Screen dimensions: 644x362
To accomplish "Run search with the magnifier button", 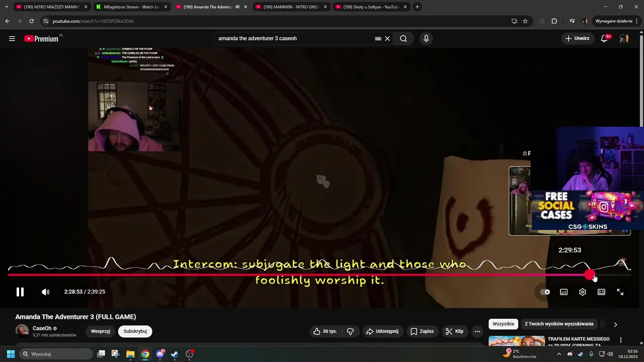I will (404, 39).
